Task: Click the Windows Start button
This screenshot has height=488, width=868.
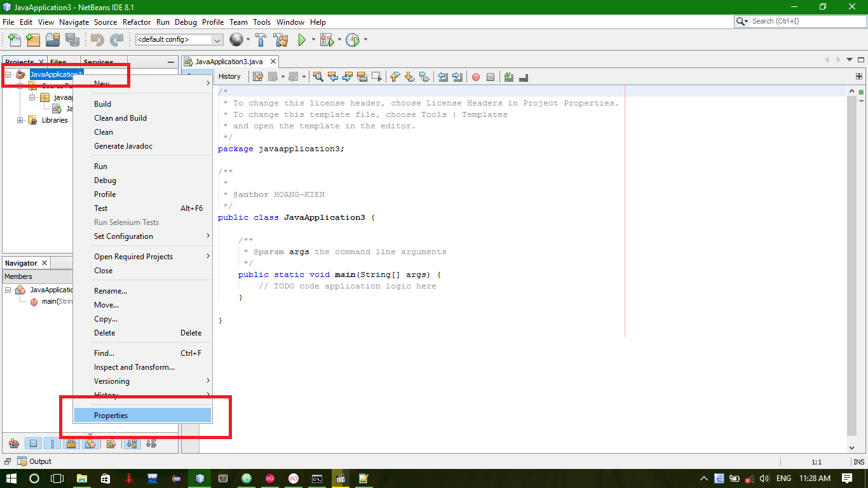Action: click(11, 478)
